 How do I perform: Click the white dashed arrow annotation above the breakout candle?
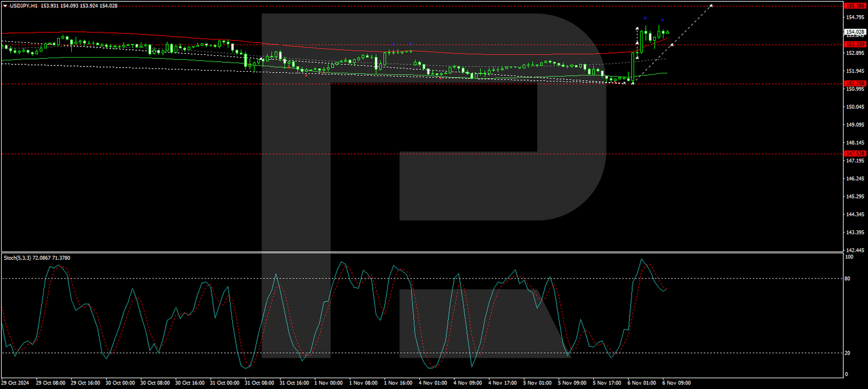pos(637,28)
